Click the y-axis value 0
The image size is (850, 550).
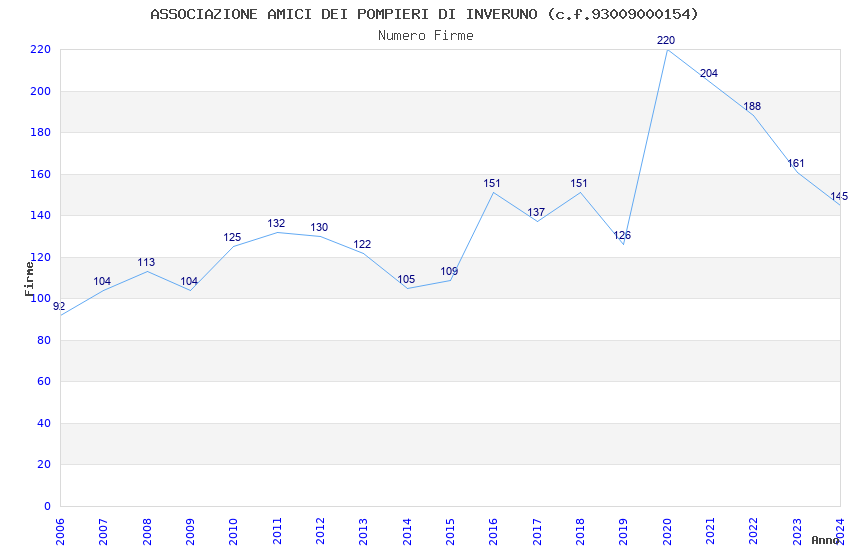(48, 506)
